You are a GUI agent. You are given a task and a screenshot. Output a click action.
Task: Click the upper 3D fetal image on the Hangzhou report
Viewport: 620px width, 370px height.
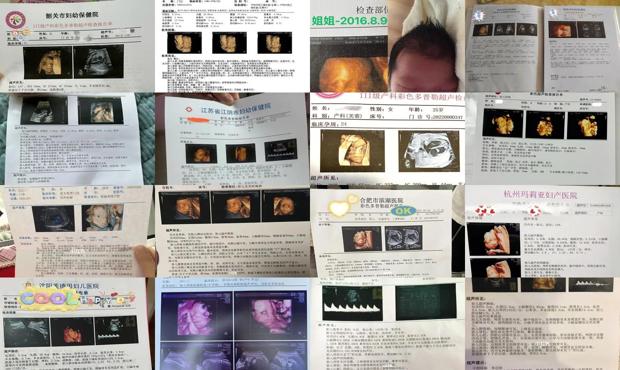tap(493, 240)
